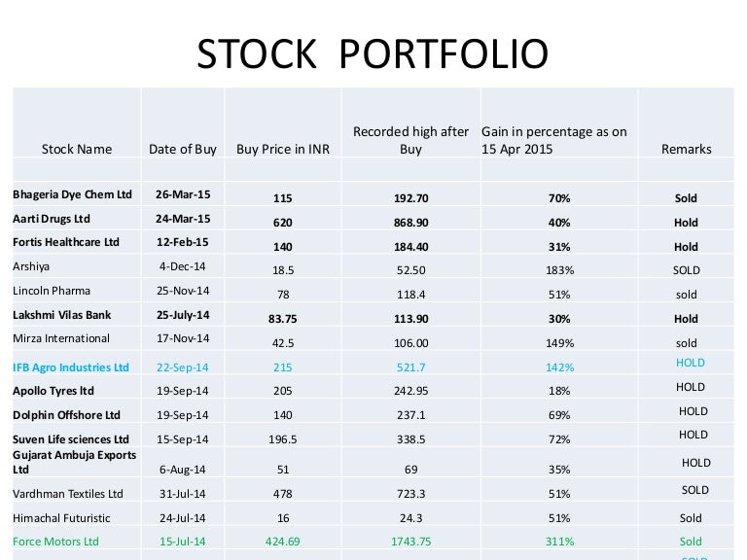Select the Stock Name column header
The width and height of the screenshot is (747, 560).
tap(77, 150)
